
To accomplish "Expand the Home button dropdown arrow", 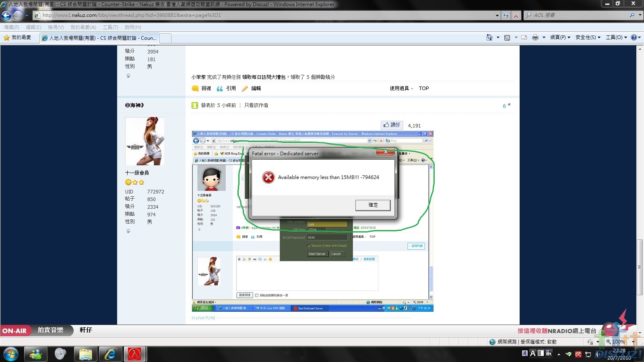I will coord(498,37).
